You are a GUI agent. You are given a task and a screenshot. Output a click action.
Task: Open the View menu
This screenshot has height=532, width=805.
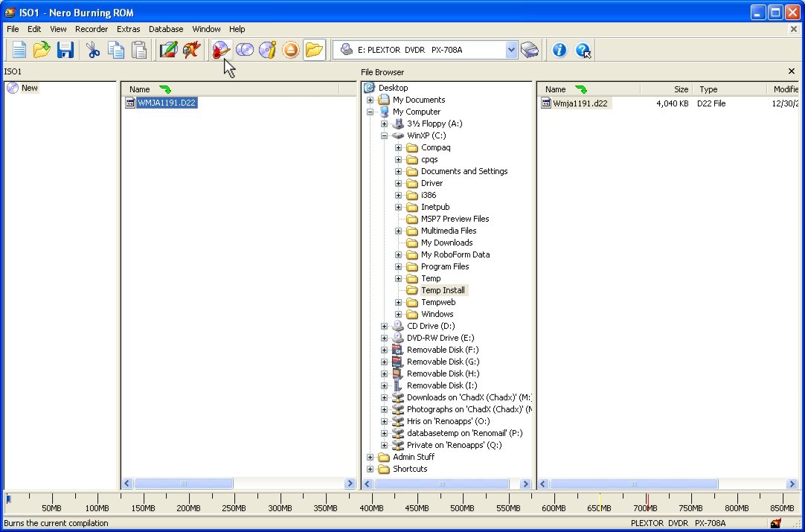tap(58, 29)
